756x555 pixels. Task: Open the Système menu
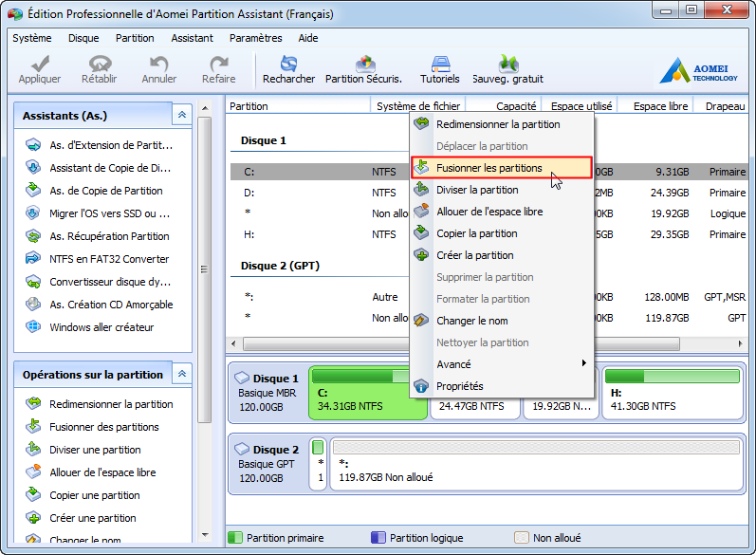point(32,38)
